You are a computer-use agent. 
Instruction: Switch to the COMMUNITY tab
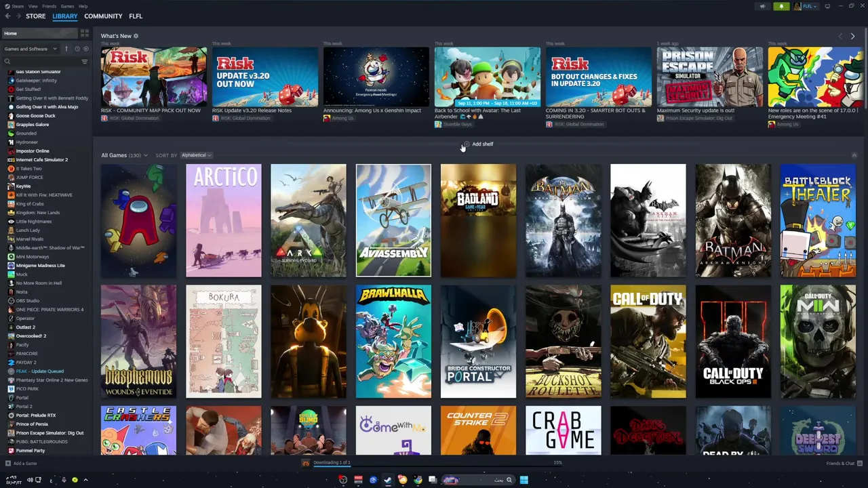[x=103, y=16]
